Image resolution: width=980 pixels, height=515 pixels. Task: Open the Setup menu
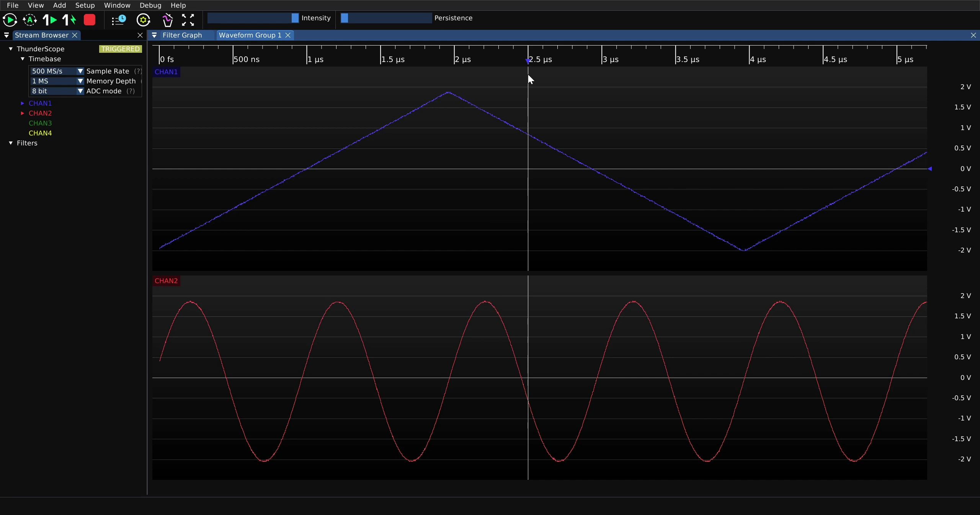click(x=85, y=5)
